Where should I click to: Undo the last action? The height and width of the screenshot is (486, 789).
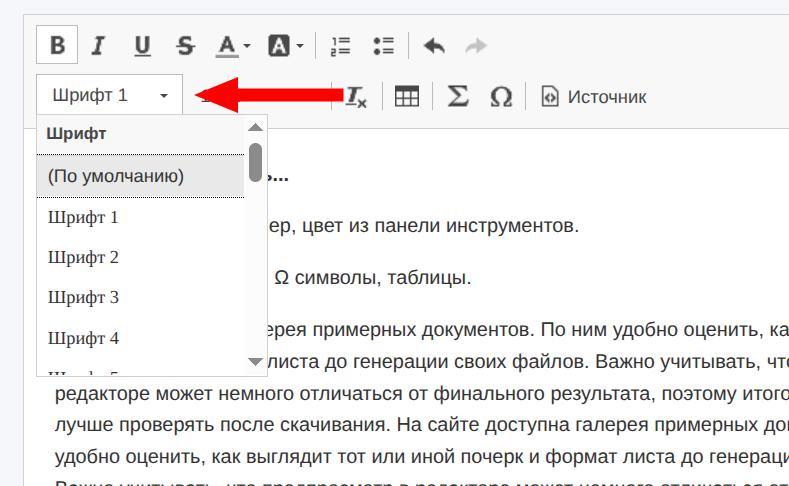(x=434, y=46)
